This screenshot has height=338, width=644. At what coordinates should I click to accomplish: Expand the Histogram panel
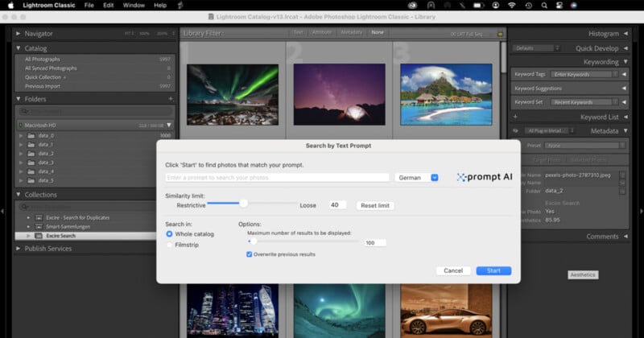[625, 33]
